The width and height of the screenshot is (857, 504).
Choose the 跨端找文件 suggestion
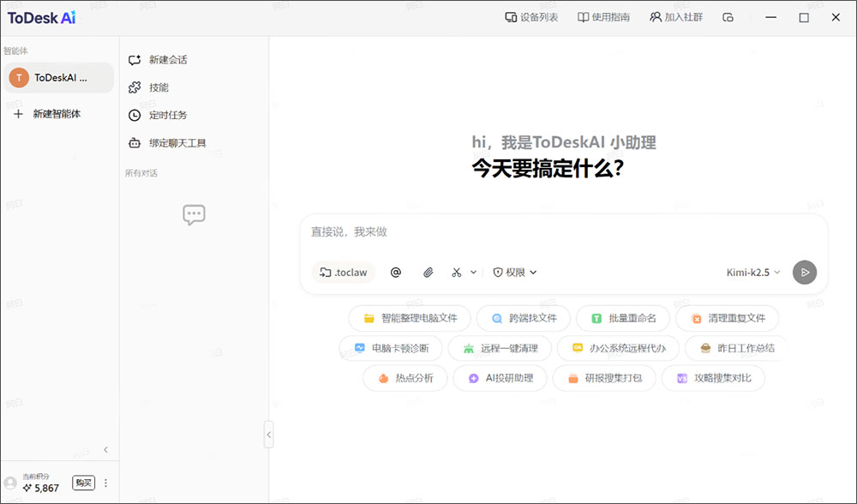[x=524, y=318]
